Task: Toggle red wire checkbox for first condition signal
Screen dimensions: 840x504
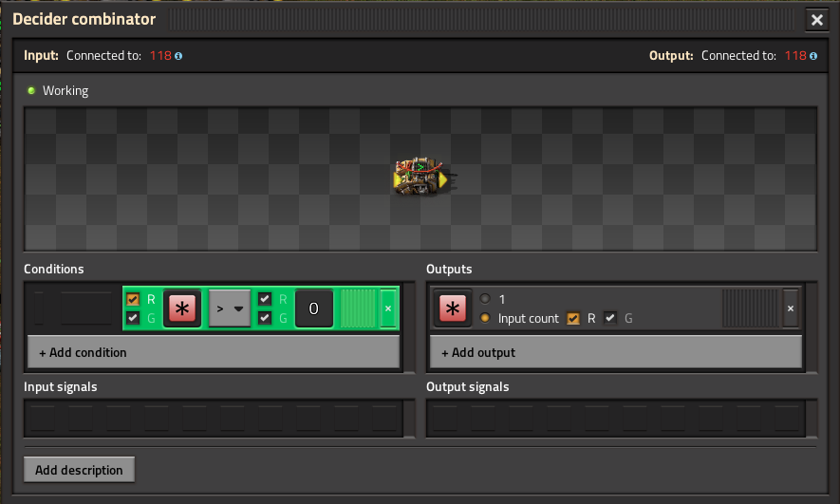Action: point(133,299)
